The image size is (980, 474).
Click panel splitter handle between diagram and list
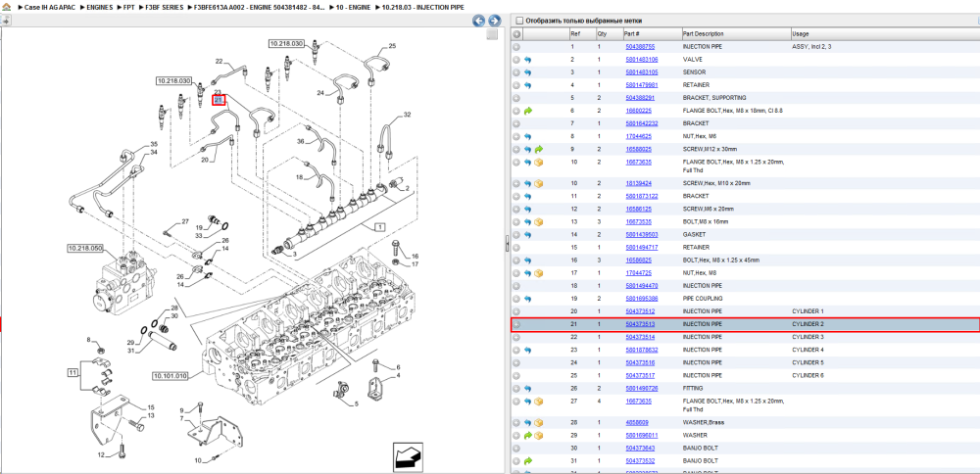[507, 244]
